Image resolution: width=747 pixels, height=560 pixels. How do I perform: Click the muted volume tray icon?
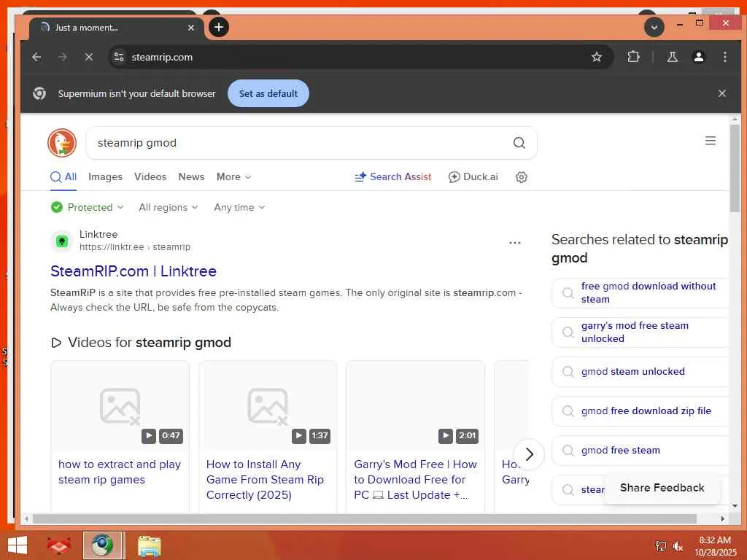pos(678,546)
